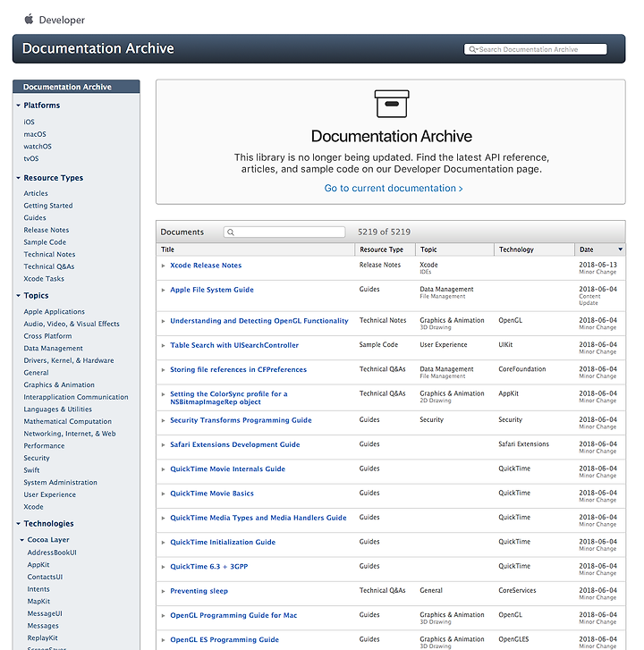Select Documentation Archive sidebar header
This screenshot has width=644, height=650.
[x=76, y=87]
